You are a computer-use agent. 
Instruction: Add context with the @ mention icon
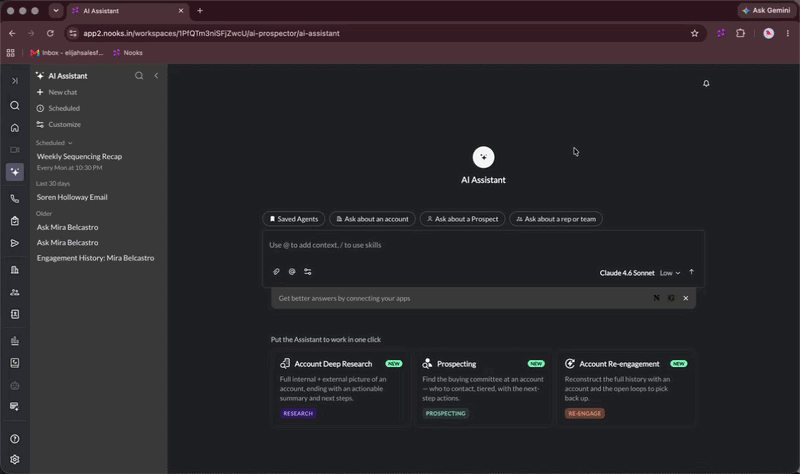(x=292, y=272)
